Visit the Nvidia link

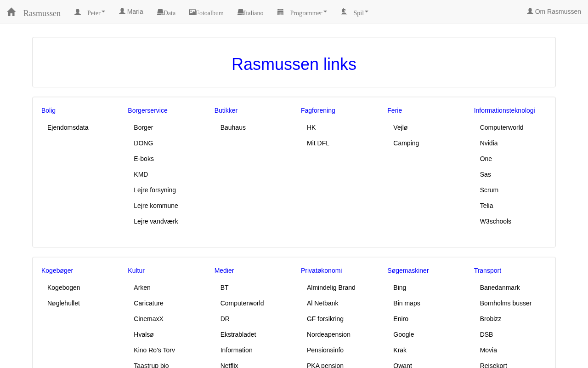489,143
